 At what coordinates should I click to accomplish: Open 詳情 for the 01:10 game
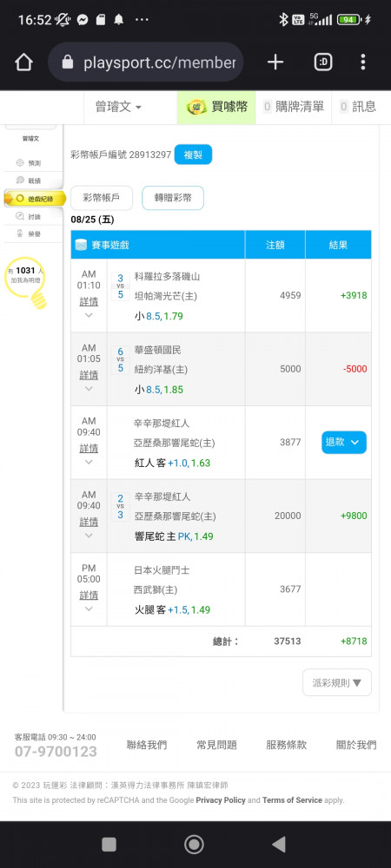(89, 302)
